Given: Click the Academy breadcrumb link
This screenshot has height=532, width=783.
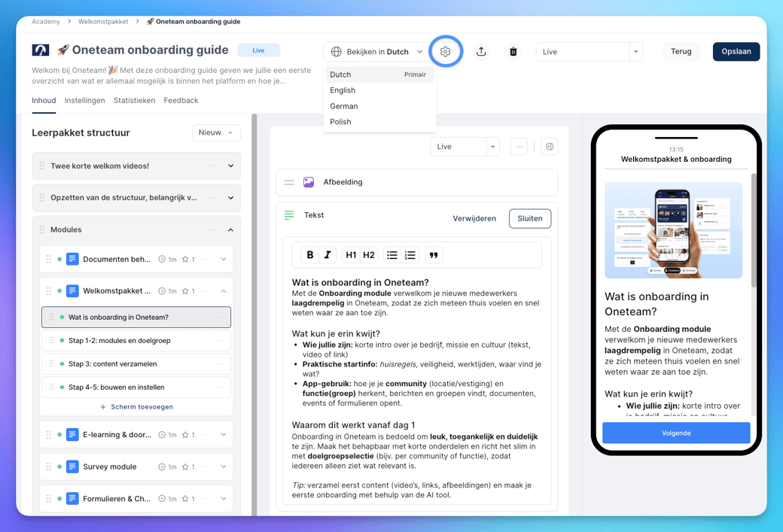Looking at the screenshot, I should 46,22.
